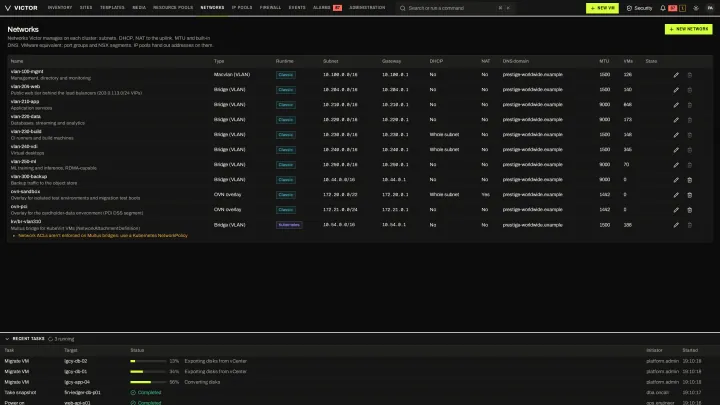Click trash icon for vlan-230-build
Viewport: 720px width, 405px height.
point(689,135)
